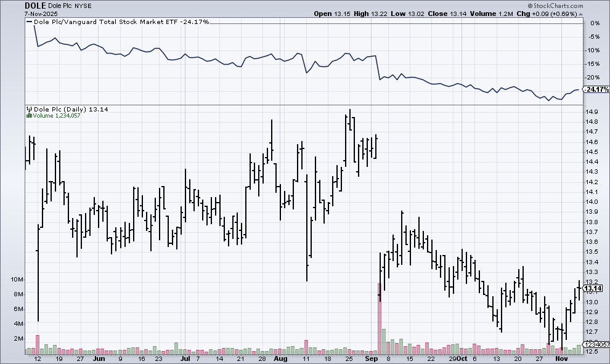Click the Jun month label on time axis

tap(99, 358)
